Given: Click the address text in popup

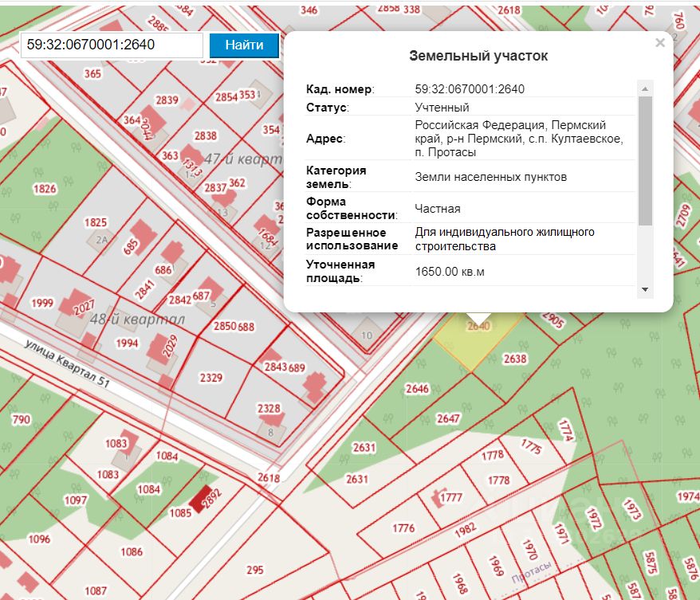Looking at the screenshot, I should 519,139.
